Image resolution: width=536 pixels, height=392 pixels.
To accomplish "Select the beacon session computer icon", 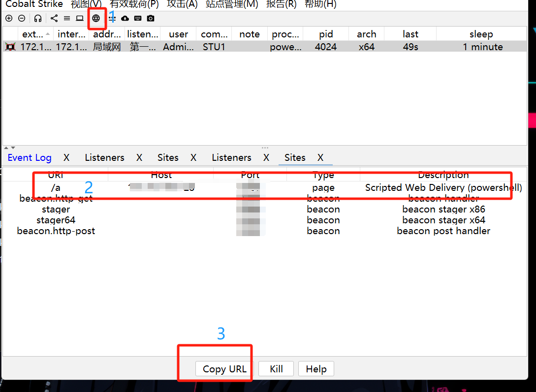I will click(x=10, y=47).
